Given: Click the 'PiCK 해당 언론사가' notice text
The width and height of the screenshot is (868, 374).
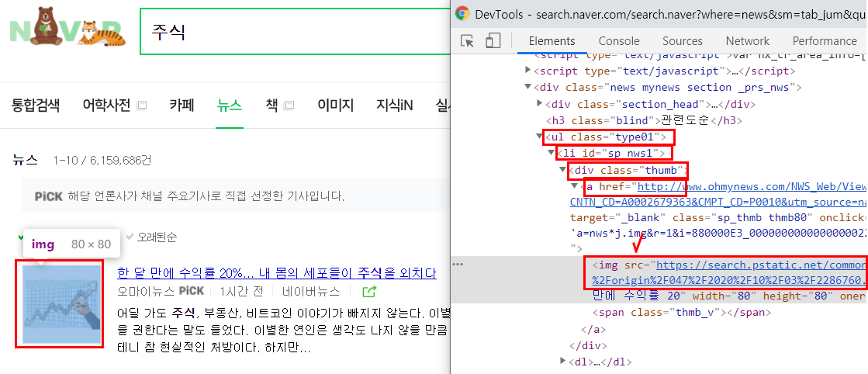Looking at the screenshot, I should [x=188, y=196].
